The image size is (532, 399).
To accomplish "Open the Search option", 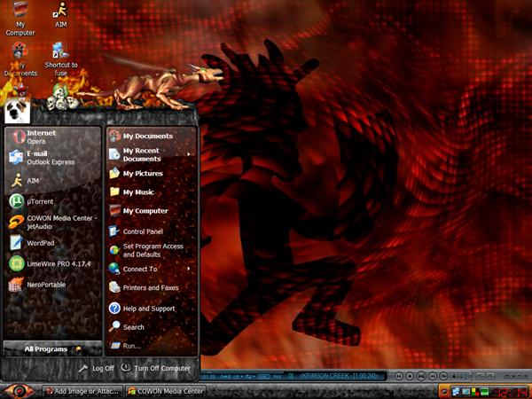I will point(152,327).
